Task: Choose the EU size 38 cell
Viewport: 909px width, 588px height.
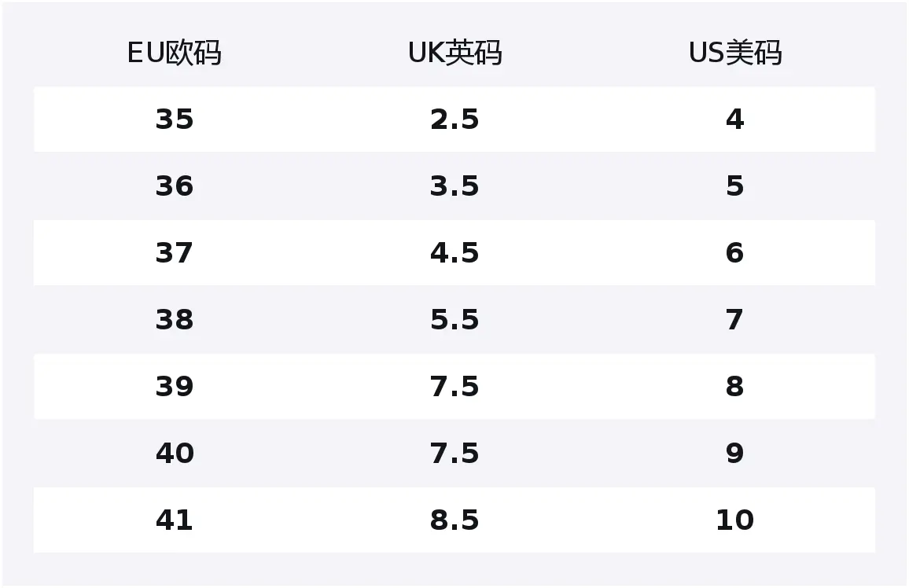Action: pos(174,320)
